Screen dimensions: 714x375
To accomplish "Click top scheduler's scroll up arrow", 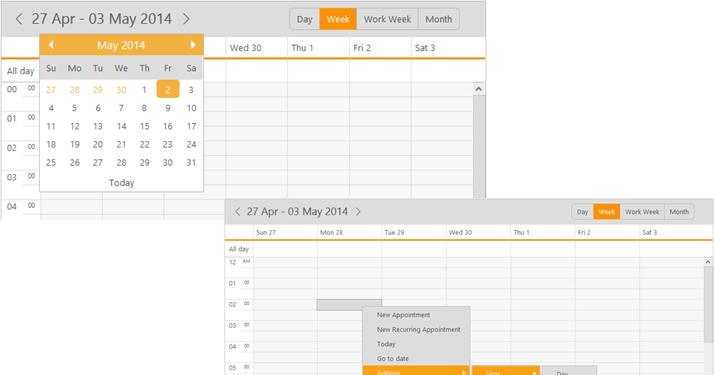I will [x=479, y=89].
